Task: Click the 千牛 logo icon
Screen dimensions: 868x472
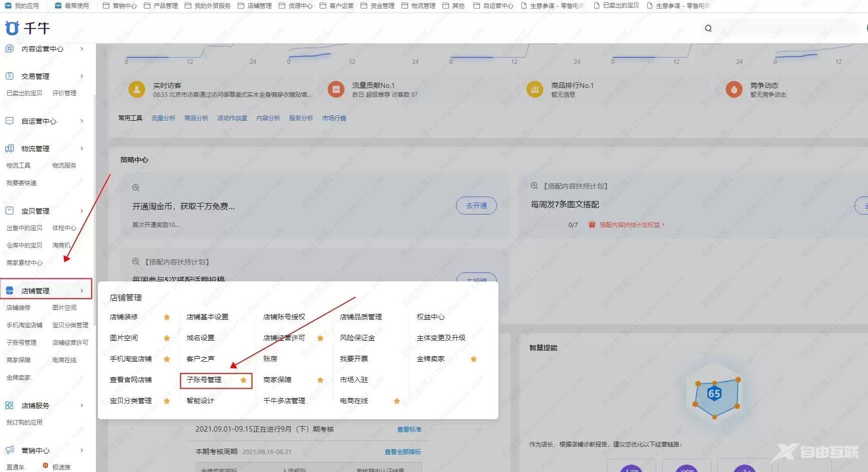Action: 12,28
